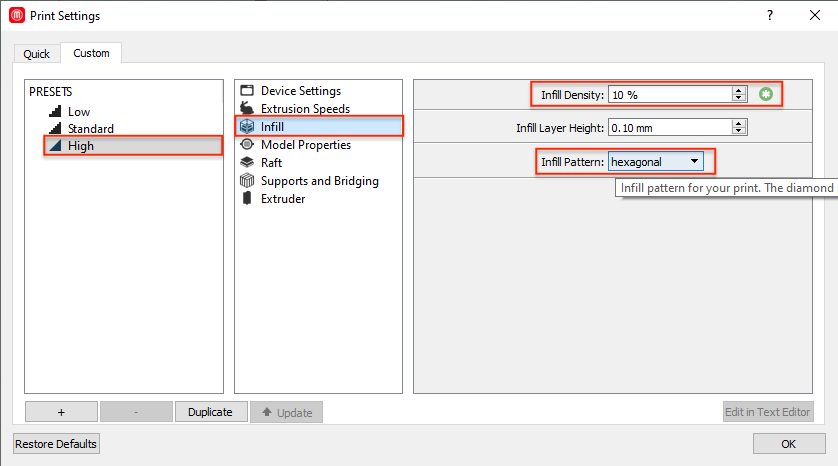Increase Infill Density with the up arrow

click(739, 91)
